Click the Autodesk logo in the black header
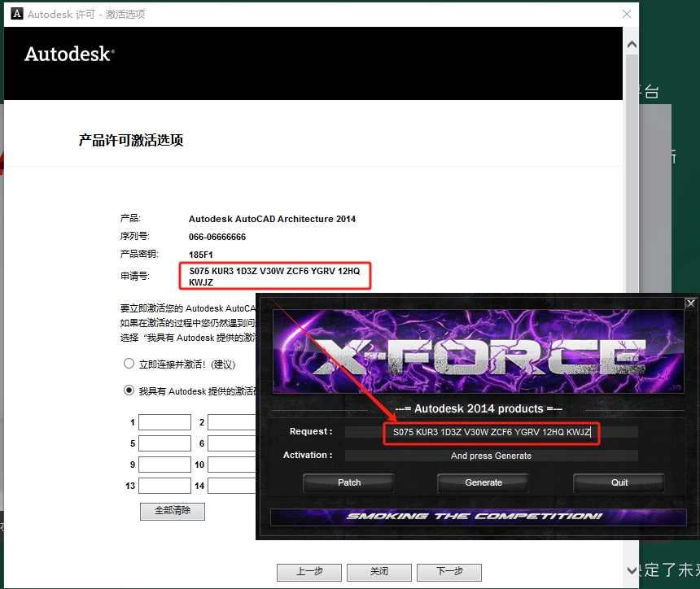This screenshot has height=589, width=700. [69, 55]
